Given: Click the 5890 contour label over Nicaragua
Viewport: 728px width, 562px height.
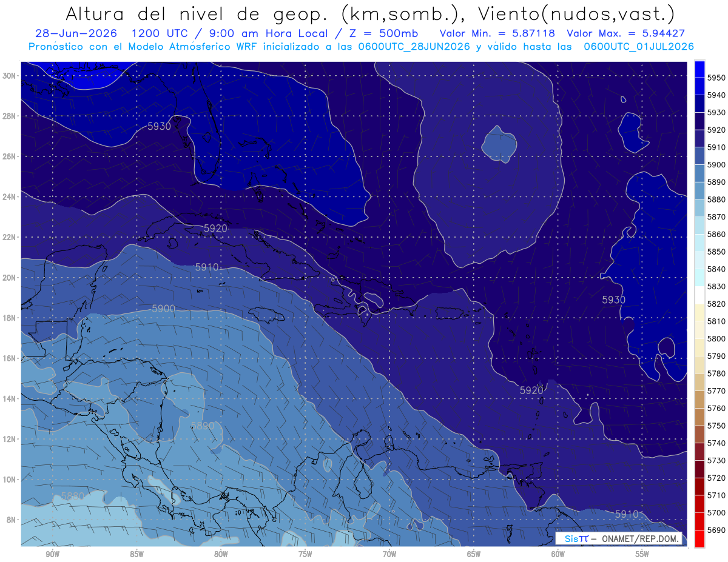Looking at the screenshot, I should coord(203,426).
